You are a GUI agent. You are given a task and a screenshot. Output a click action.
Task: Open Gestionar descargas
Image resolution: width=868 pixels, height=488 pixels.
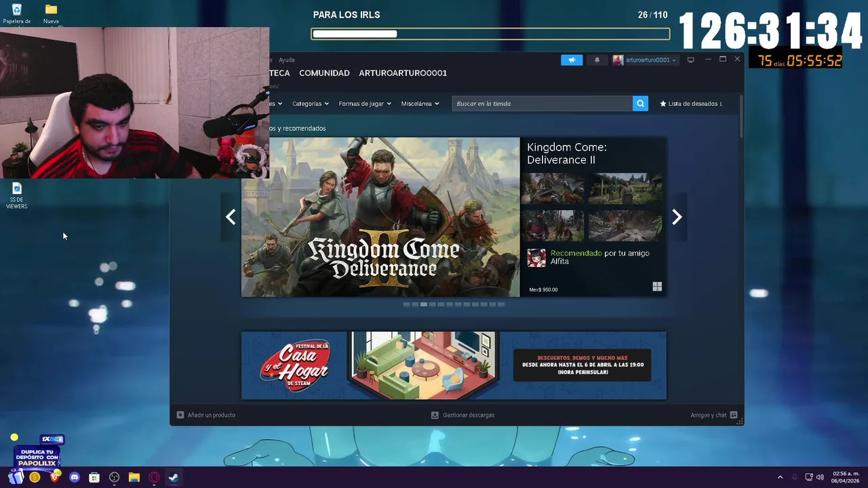coord(462,415)
